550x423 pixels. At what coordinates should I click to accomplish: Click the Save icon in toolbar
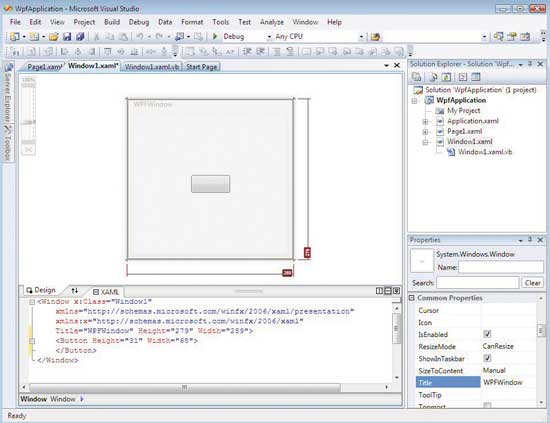pyautogui.click(x=67, y=36)
